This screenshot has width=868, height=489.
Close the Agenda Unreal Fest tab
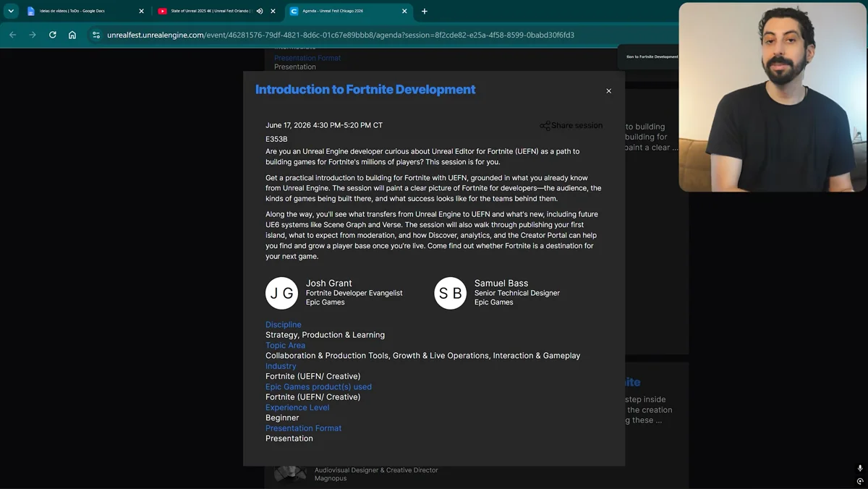405,11
